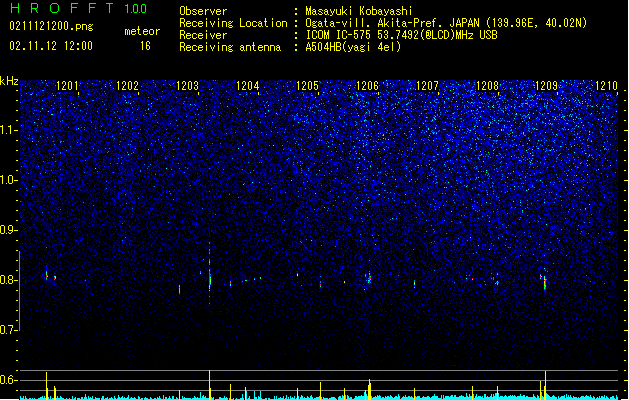629x400 pixels.
Task: Click the kHz axis unit label
Action: point(9,81)
